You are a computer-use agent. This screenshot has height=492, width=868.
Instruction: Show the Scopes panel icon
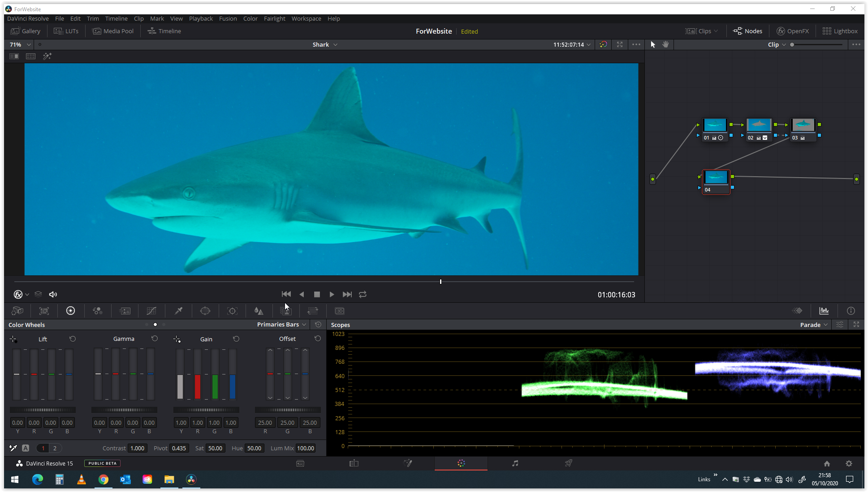824,311
